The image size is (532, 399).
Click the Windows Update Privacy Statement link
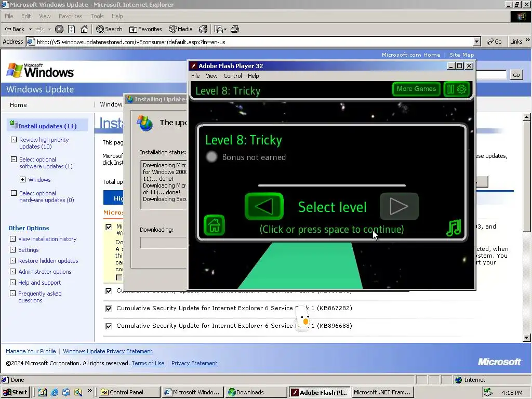[x=108, y=351]
